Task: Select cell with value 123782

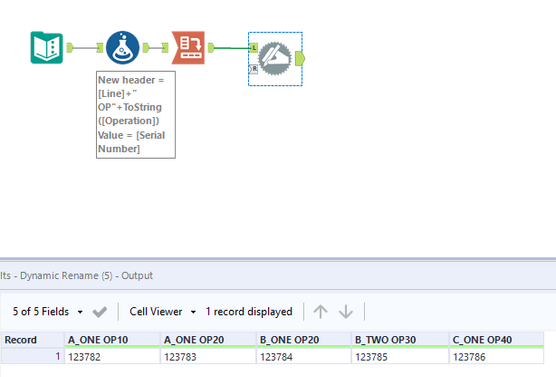Action: tap(112, 356)
